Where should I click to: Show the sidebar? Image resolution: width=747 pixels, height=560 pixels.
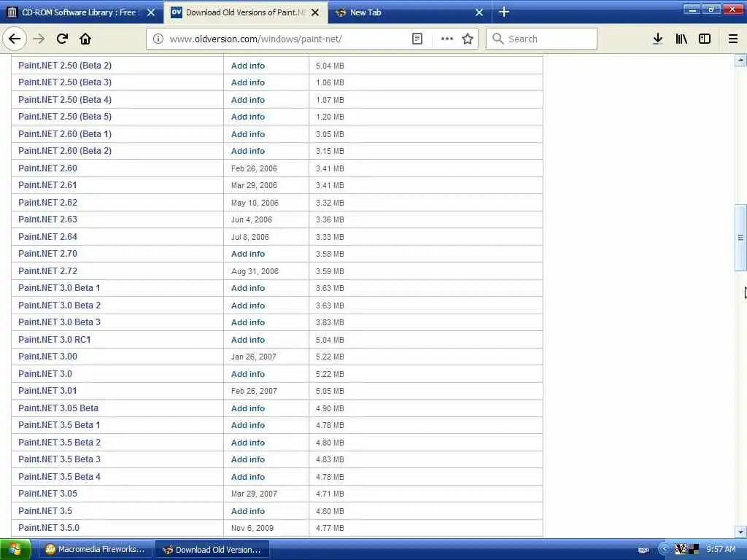705,39
